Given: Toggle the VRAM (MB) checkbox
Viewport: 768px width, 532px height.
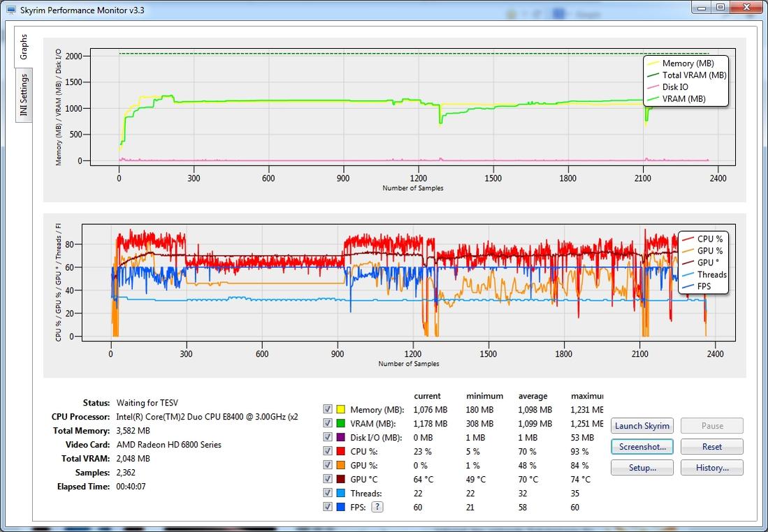Looking at the screenshot, I should 328,424.
